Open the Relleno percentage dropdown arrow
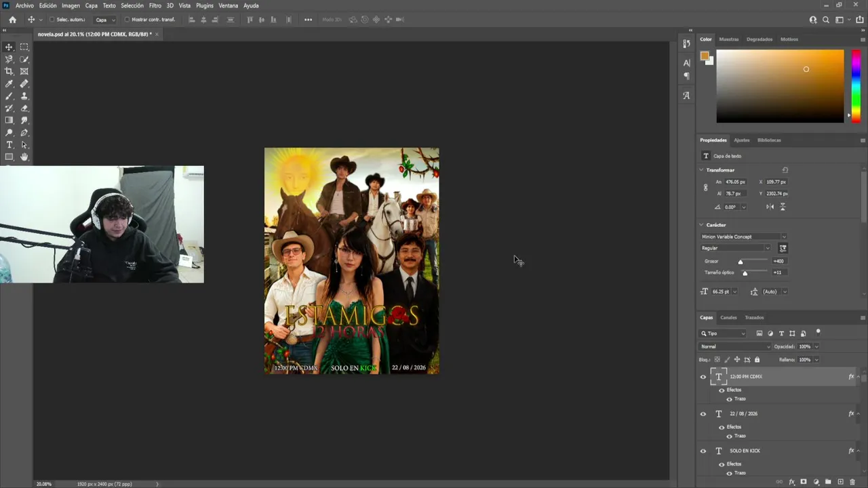Screen dimensions: 868x488 pos(816,359)
